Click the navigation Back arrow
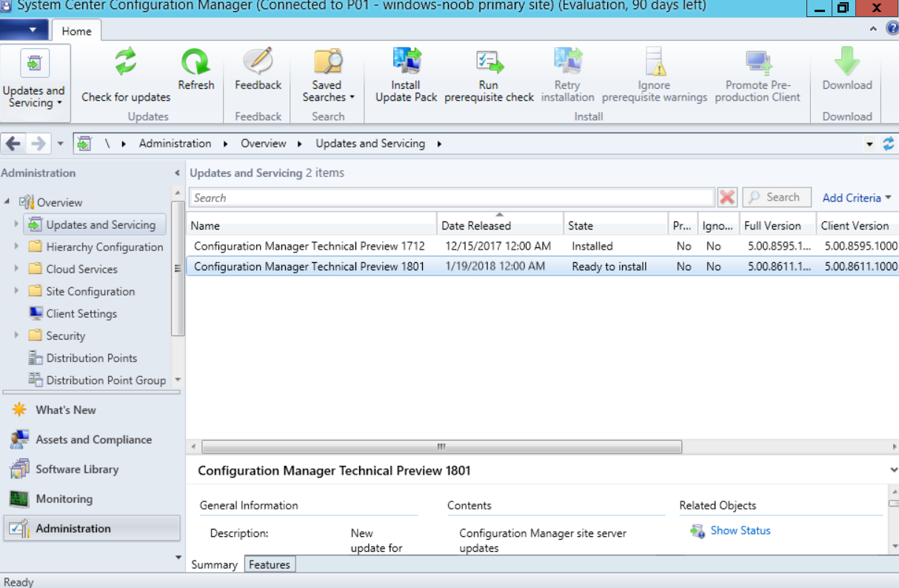This screenshot has width=899, height=588. pyautogui.click(x=13, y=144)
